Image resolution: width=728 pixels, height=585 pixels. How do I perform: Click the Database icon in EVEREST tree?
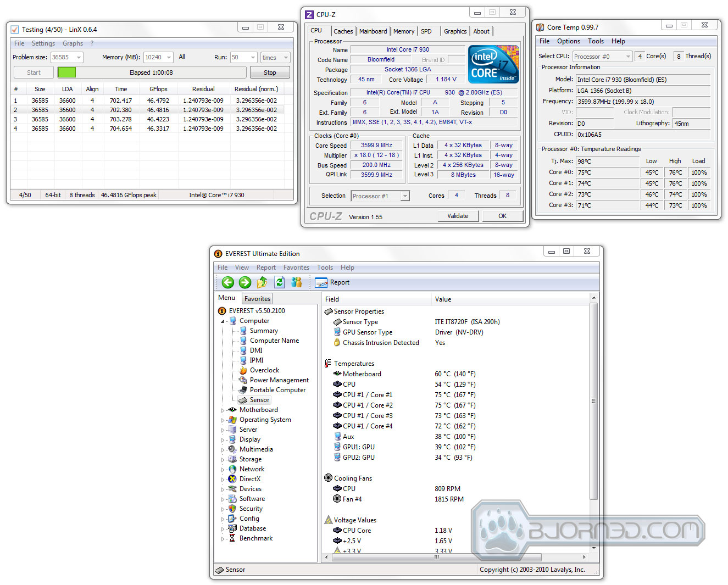click(x=232, y=528)
